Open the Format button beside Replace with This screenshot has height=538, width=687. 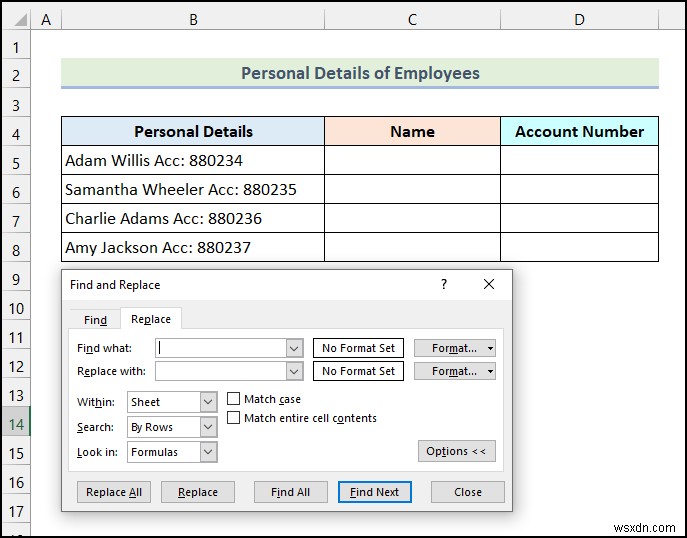pos(455,372)
